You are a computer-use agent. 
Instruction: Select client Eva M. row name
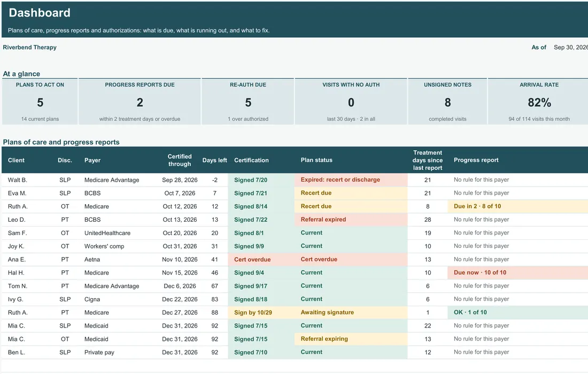click(17, 193)
